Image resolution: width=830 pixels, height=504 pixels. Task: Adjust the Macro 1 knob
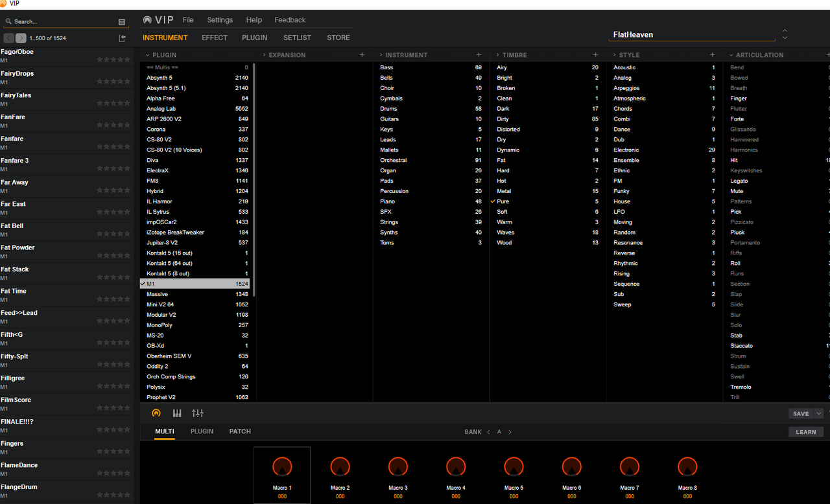point(282,466)
